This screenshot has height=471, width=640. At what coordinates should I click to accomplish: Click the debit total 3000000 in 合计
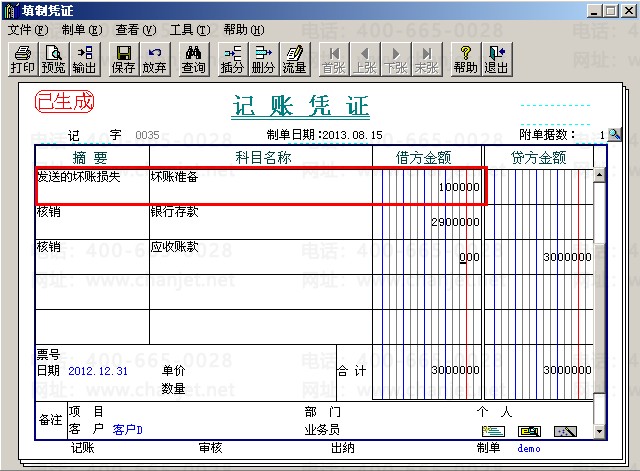tap(456, 370)
